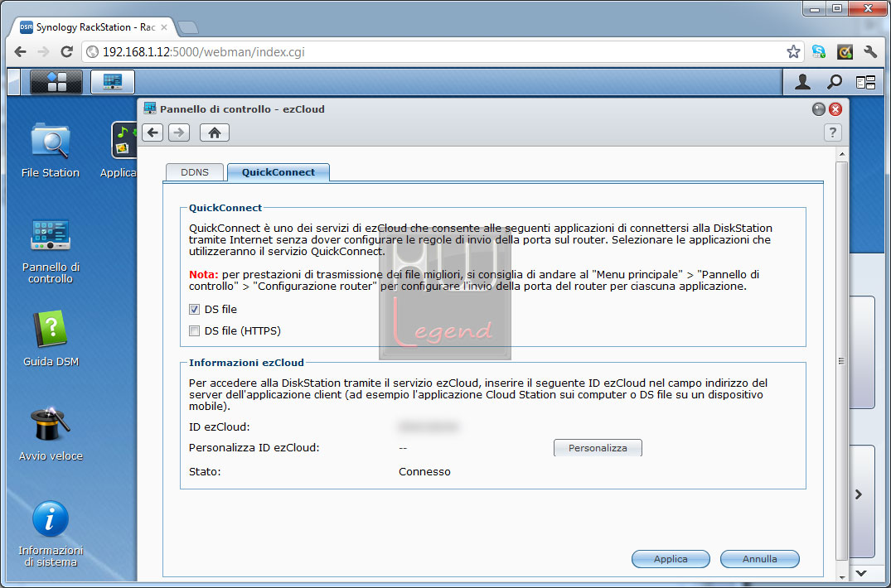The image size is (891, 588).
Task: Open the DSM main menu button
Action: pyautogui.click(x=56, y=82)
